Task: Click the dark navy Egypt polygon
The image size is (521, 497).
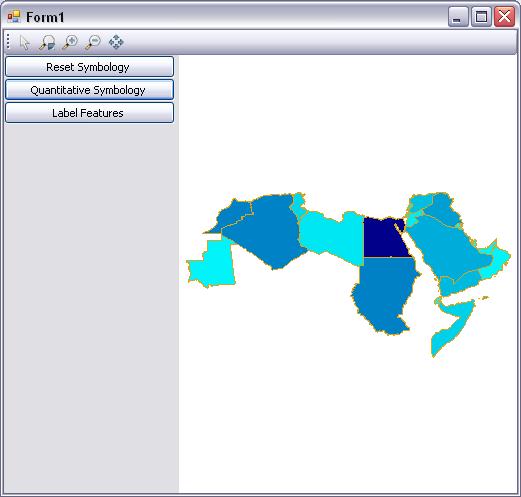Action: [x=383, y=238]
